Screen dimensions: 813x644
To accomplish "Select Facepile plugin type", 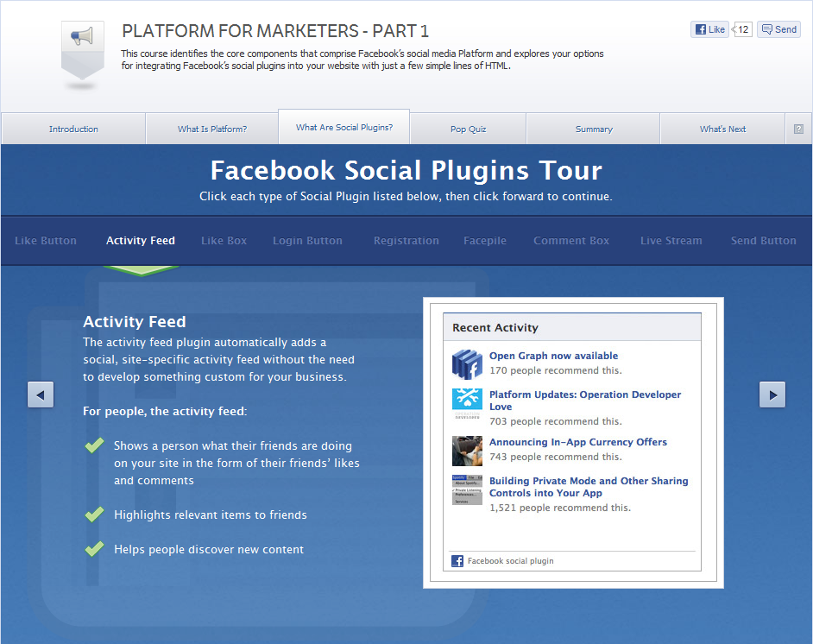I will (x=485, y=241).
